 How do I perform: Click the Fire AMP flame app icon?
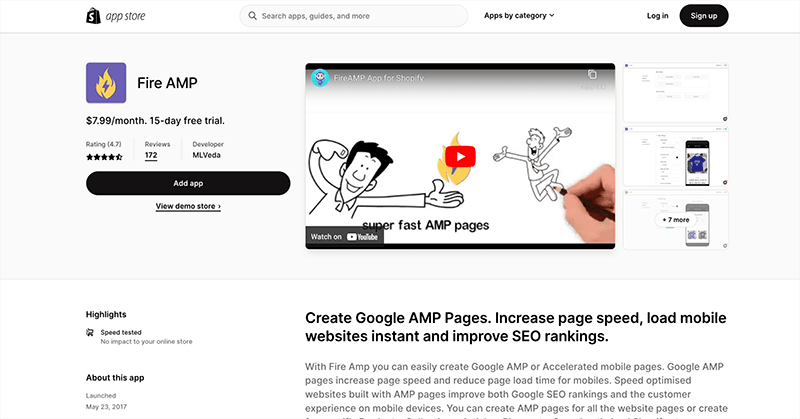click(106, 83)
